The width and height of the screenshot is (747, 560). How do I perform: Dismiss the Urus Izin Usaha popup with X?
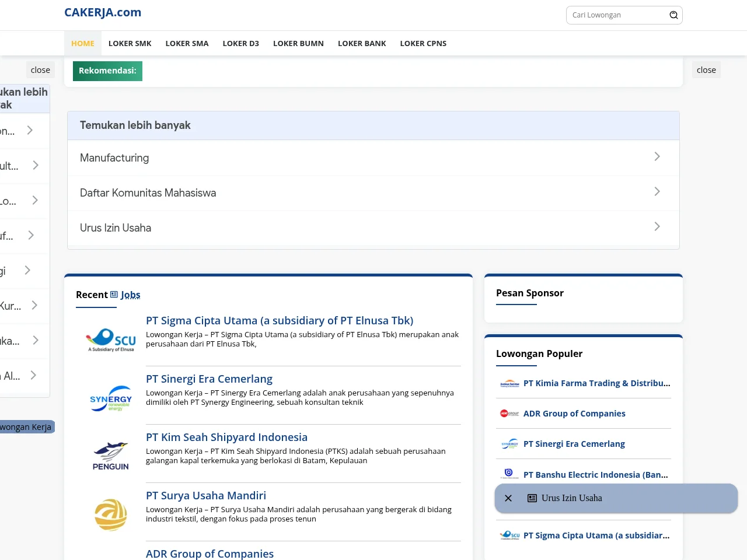point(508,498)
